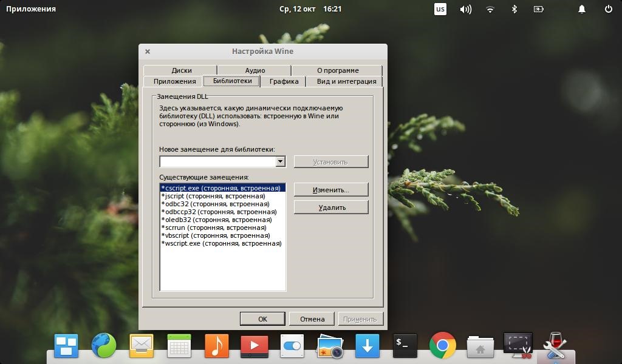
Task: Click the Изменить... button
Action: tap(331, 190)
